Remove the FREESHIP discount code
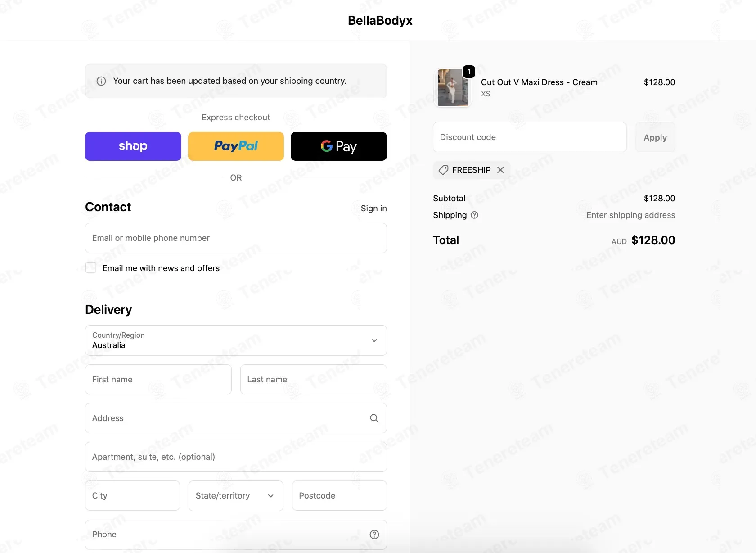This screenshot has height=553, width=756. tap(500, 170)
